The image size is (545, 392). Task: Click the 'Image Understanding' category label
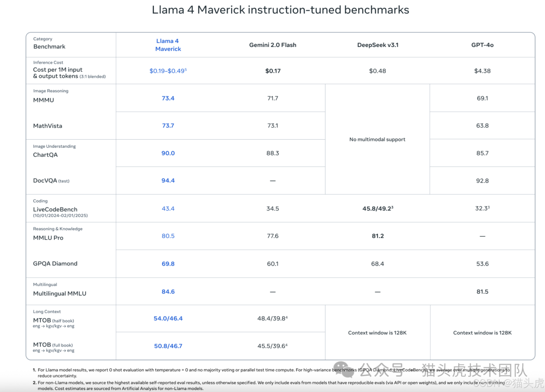[54, 146]
